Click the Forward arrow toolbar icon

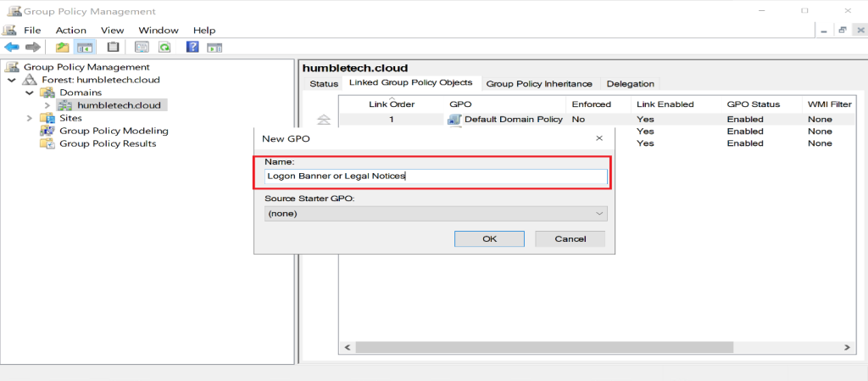33,48
